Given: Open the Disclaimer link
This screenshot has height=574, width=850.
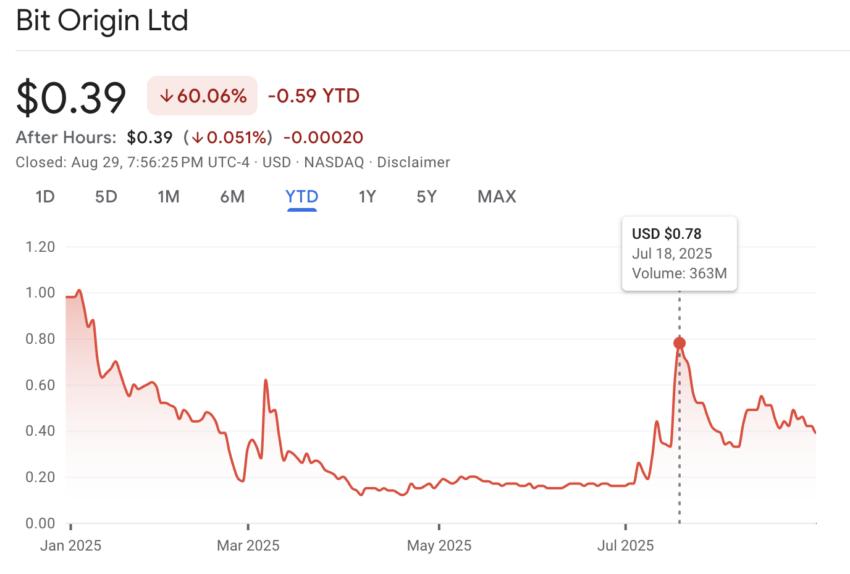Looking at the screenshot, I should pos(414,163).
